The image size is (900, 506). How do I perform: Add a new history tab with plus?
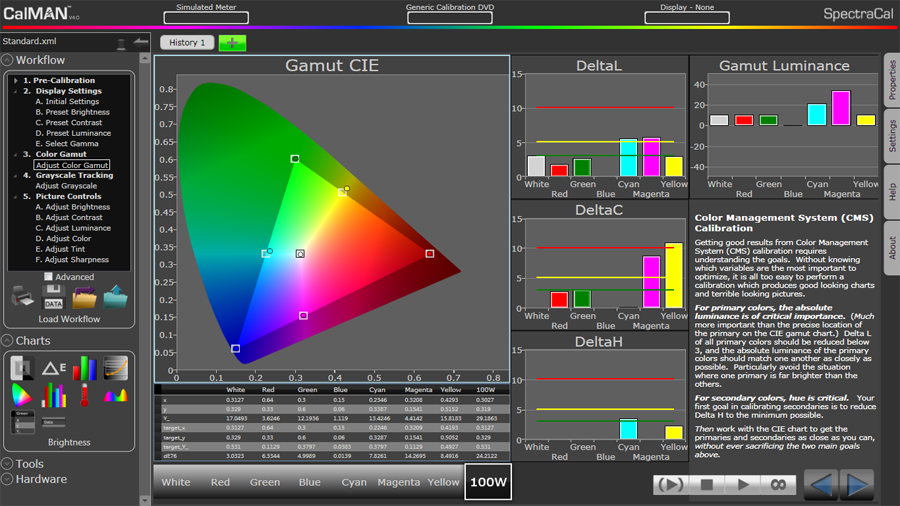pyautogui.click(x=232, y=43)
